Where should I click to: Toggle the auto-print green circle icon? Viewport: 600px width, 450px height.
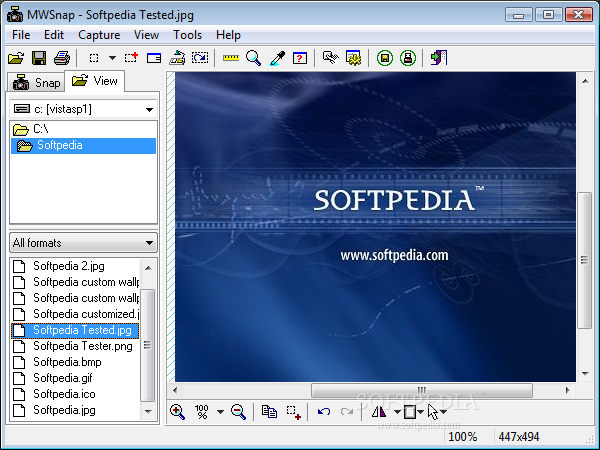click(x=408, y=58)
